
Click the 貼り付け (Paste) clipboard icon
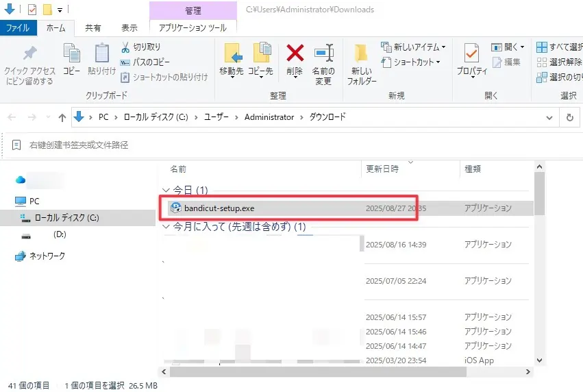tap(101, 53)
